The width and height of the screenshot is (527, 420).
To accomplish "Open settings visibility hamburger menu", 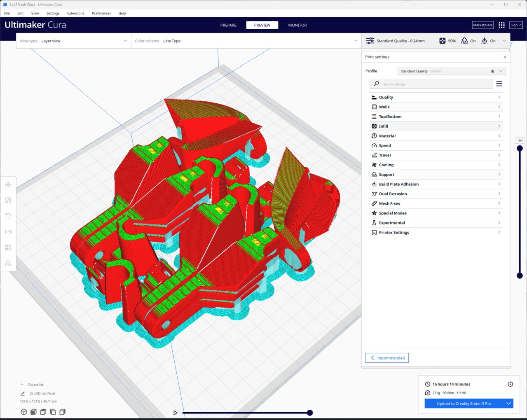I will point(499,84).
